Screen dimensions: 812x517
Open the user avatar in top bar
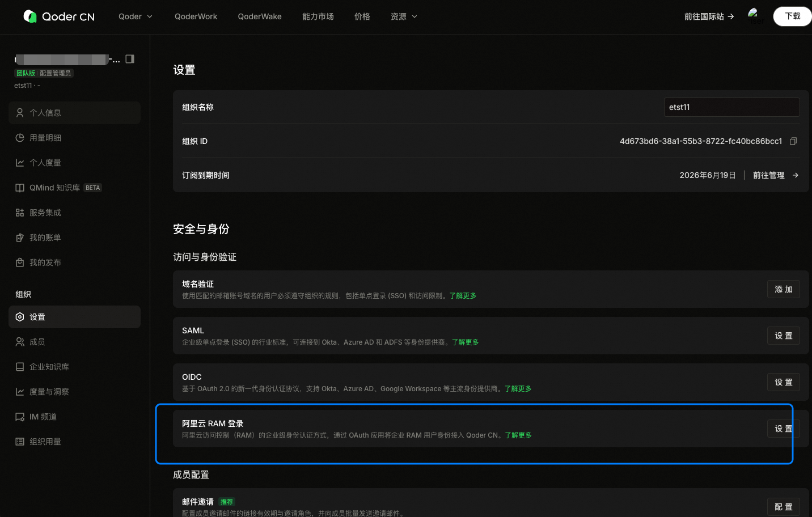click(754, 16)
